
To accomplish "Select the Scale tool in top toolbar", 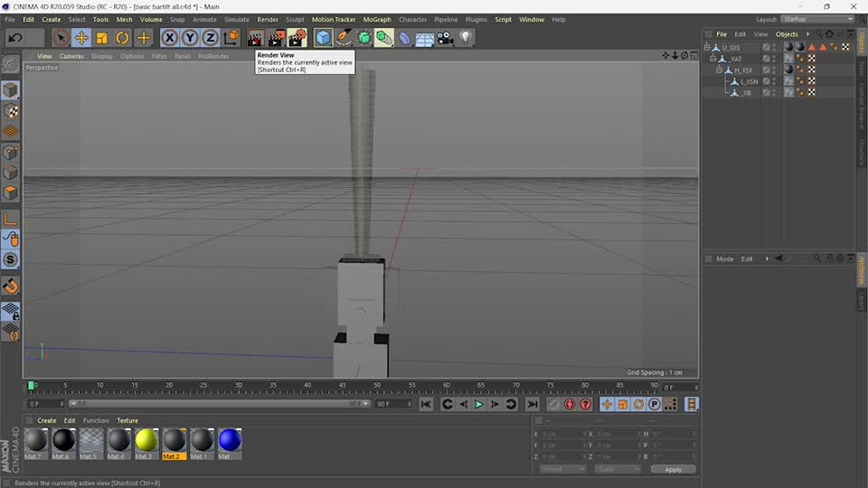I will pos(102,38).
